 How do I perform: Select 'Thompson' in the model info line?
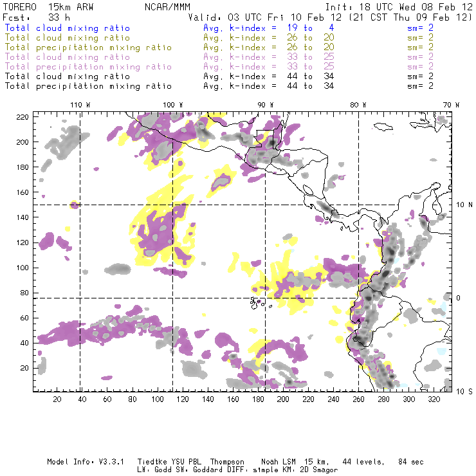coord(227,462)
